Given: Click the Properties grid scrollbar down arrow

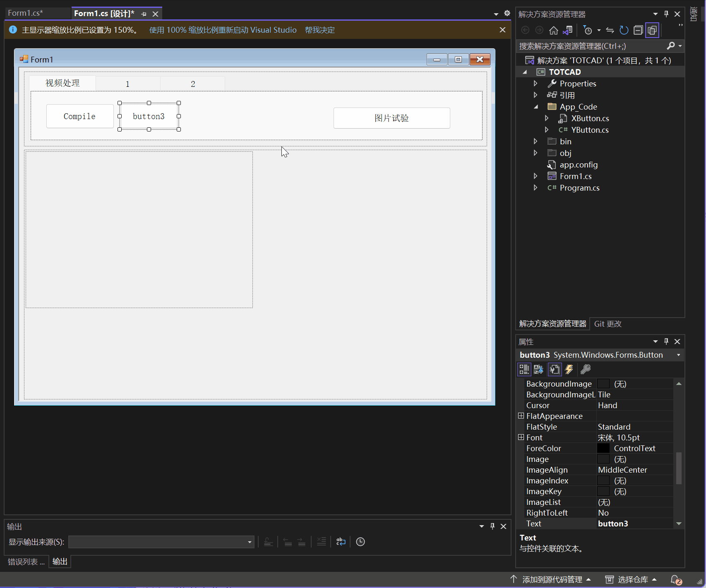Looking at the screenshot, I should (679, 523).
